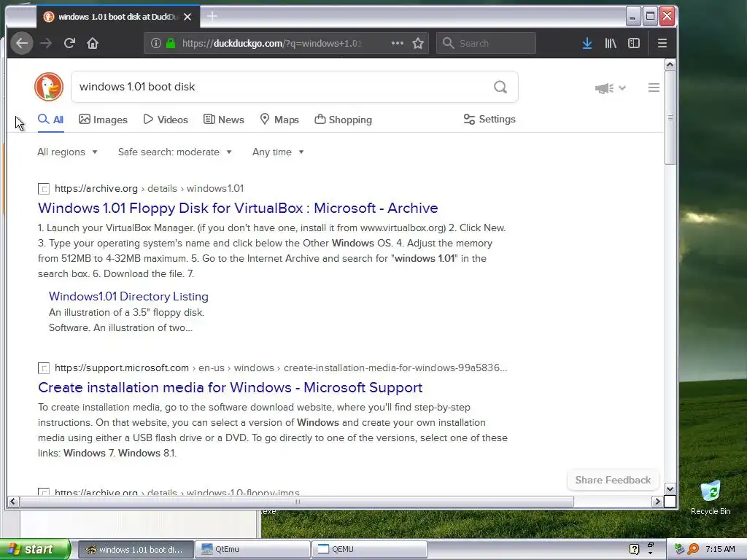Screen dimensions: 747x560
Task: Open the Any time filter dropdown
Action: [x=278, y=152]
